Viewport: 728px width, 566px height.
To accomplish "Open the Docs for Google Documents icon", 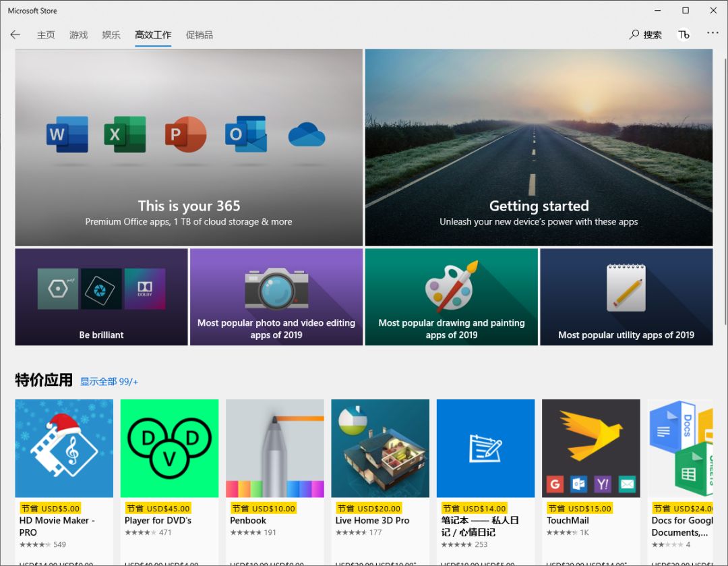I will pyautogui.click(x=680, y=449).
